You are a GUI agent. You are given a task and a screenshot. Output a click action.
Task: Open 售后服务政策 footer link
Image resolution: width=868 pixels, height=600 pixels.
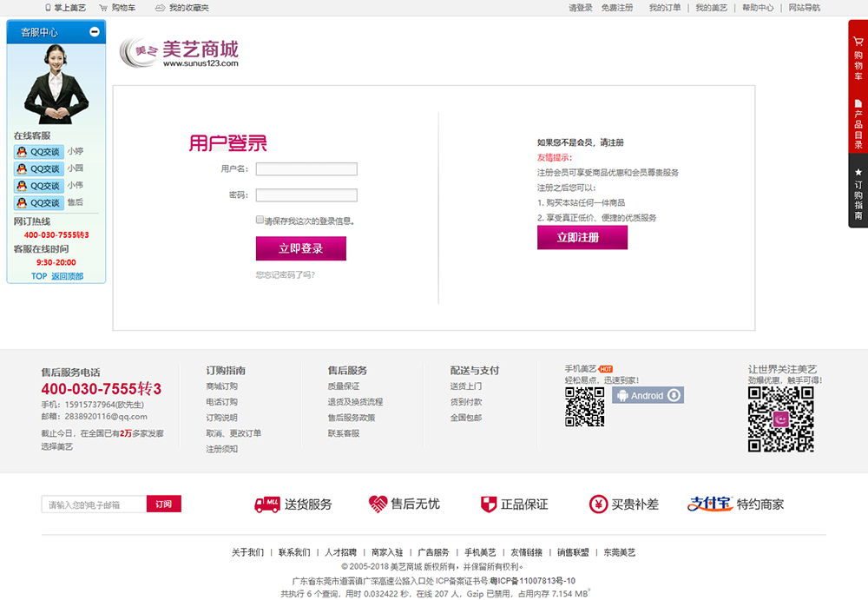[352, 417]
